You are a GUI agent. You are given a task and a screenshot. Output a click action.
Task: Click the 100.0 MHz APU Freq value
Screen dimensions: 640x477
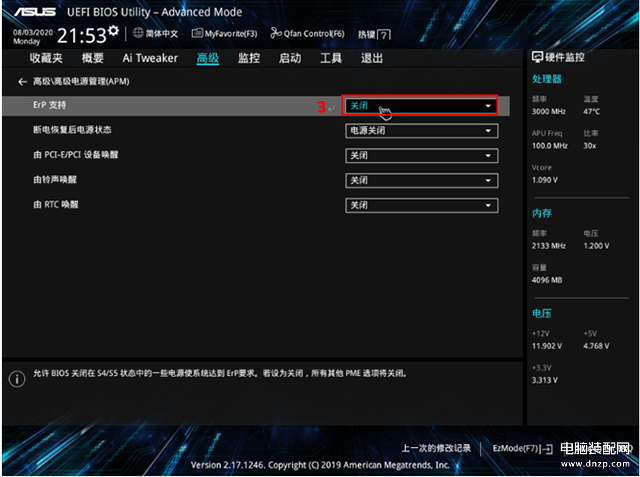[x=549, y=146]
